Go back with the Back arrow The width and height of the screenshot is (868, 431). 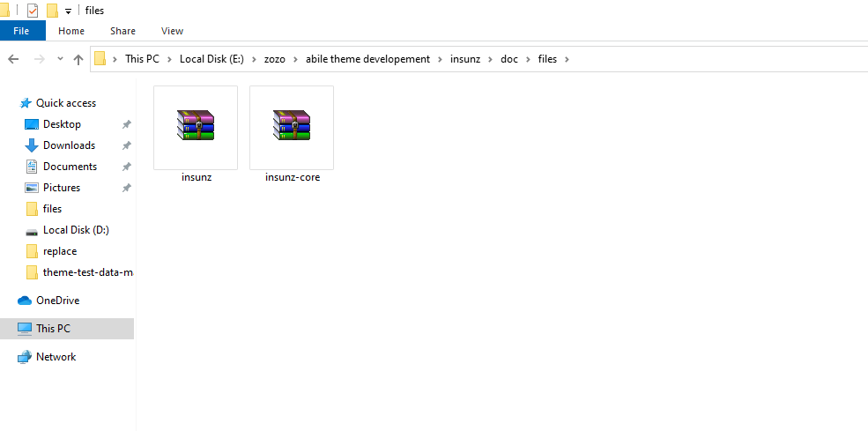pos(13,59)
